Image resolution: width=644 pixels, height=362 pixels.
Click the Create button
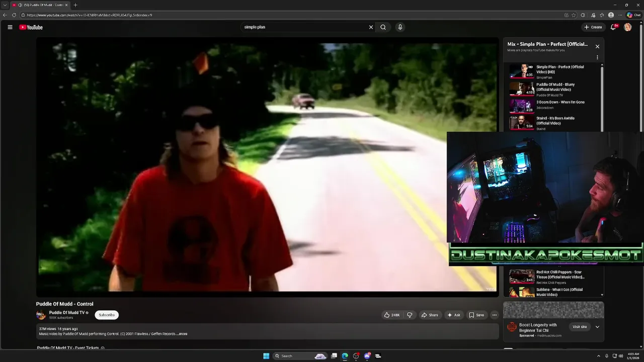tap(593, 27)
